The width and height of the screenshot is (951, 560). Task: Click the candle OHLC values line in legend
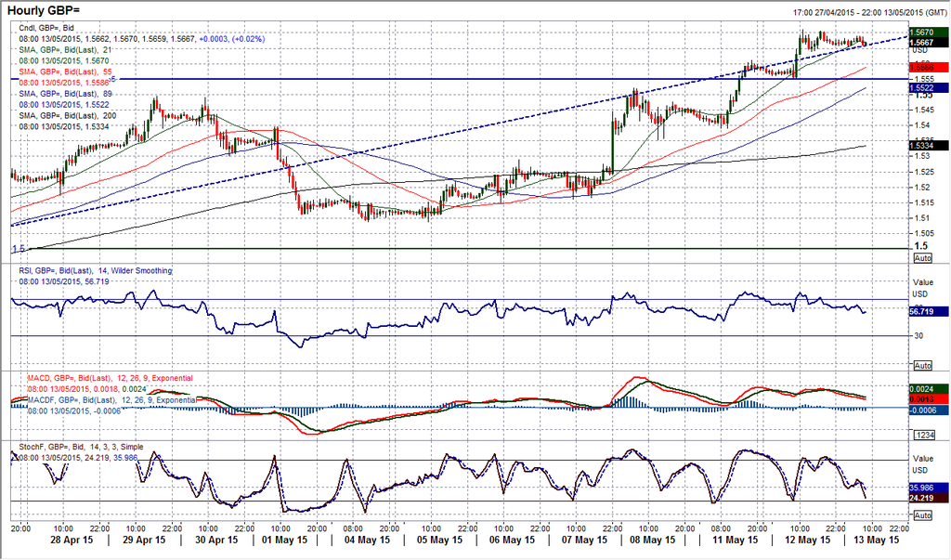pos(141,39)
